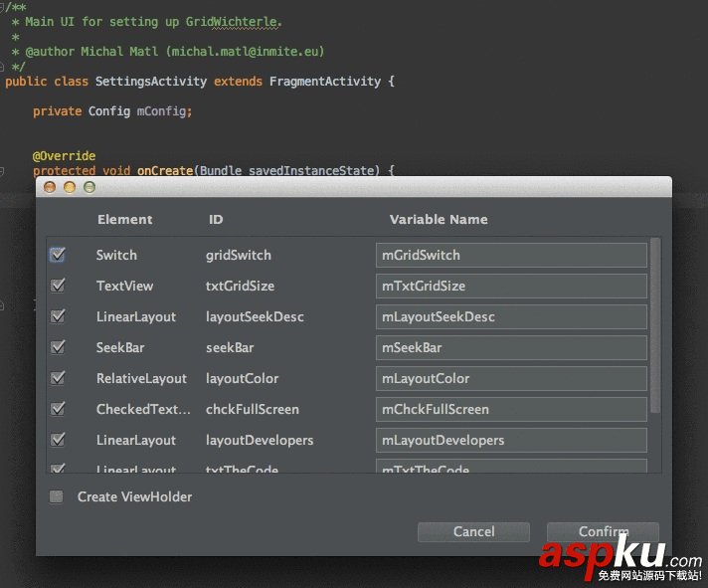Minimize dialog with yellow button
Screen dimensions: 708x588
[x=70, y=187]
